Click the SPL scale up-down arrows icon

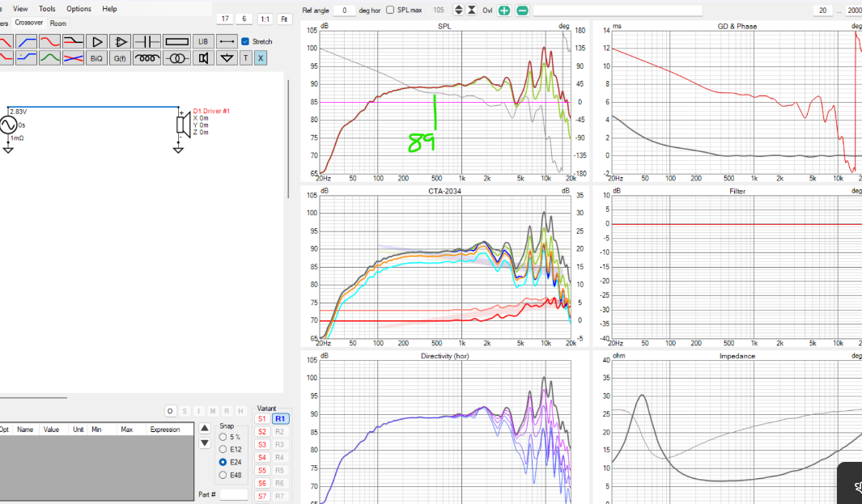458,10
